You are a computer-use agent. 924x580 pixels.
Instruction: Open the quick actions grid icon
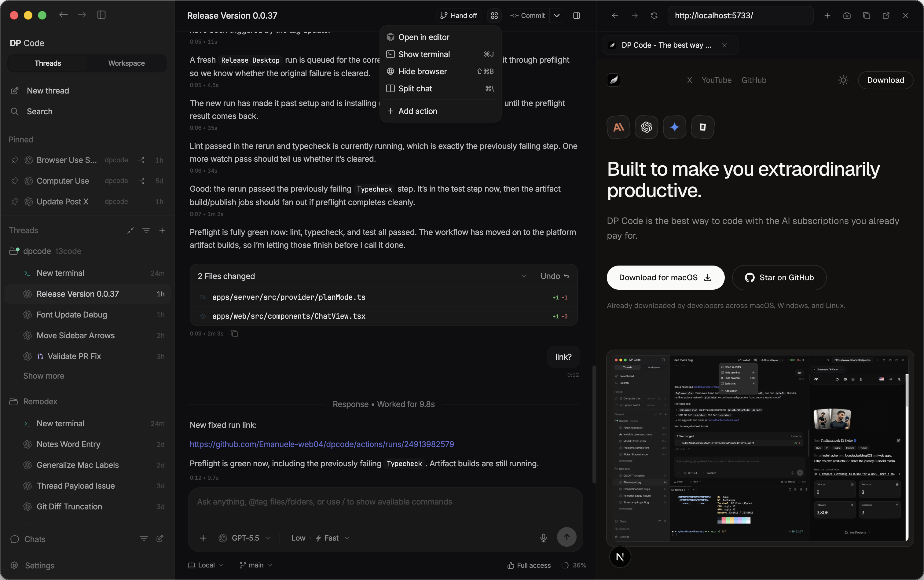[494, 15]
